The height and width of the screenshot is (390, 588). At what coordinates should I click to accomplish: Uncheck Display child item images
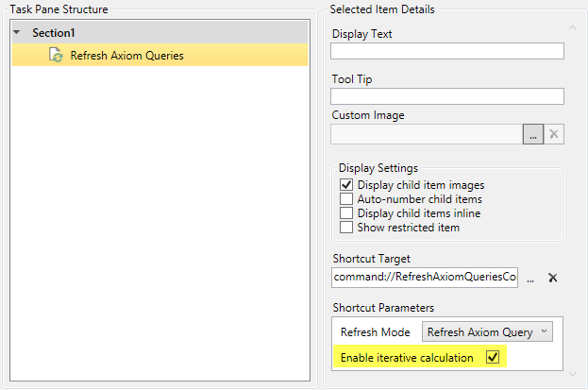346,185
